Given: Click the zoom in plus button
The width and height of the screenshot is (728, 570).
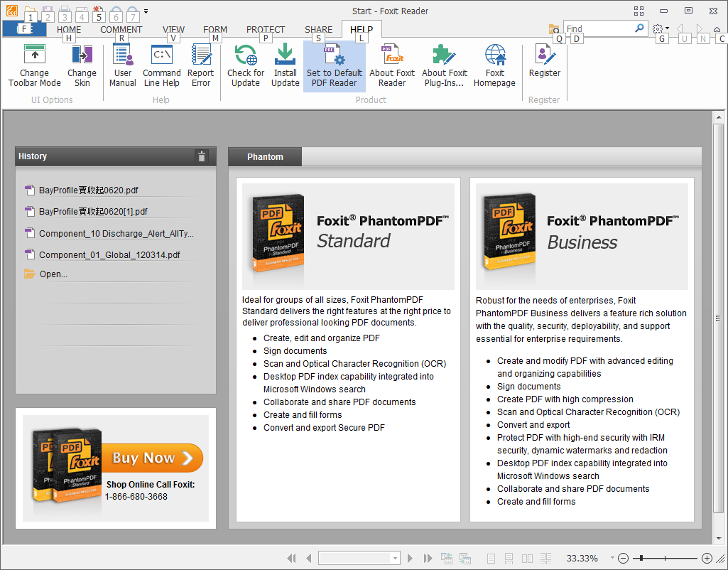Looking at the screenshot, I should tap(707, 558).
